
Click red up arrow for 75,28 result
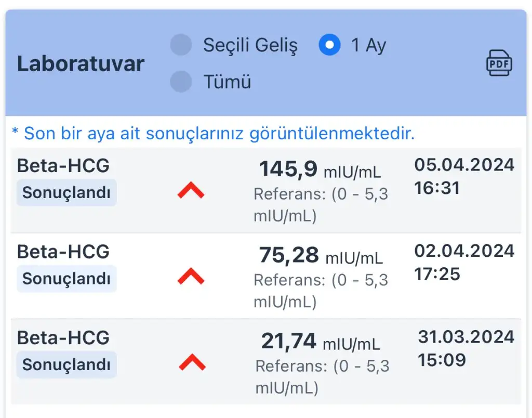(x=191, y=278)
